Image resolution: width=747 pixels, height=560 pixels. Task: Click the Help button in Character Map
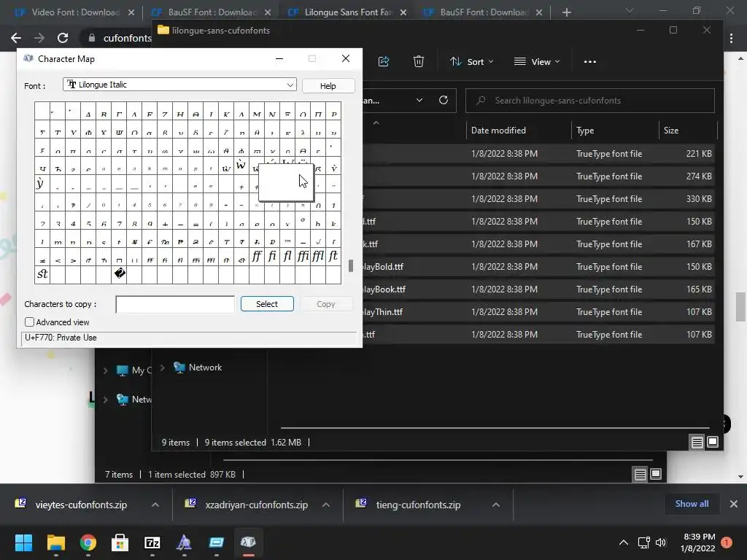(328, 86)
